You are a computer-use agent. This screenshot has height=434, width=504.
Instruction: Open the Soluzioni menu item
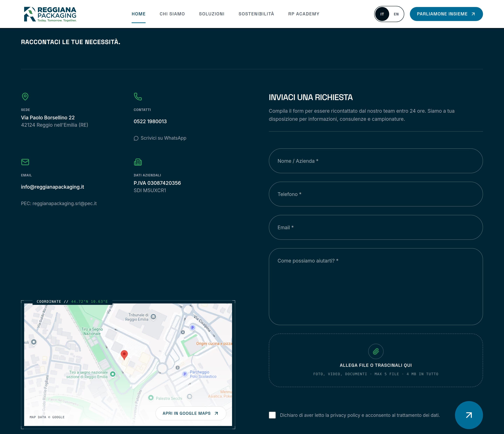[212, 14]
